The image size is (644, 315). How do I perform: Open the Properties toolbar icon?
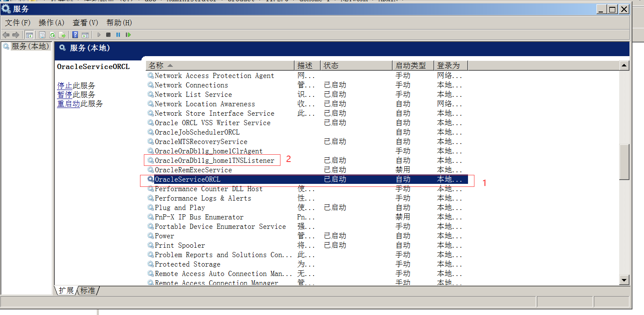click(x=42, y=35)
